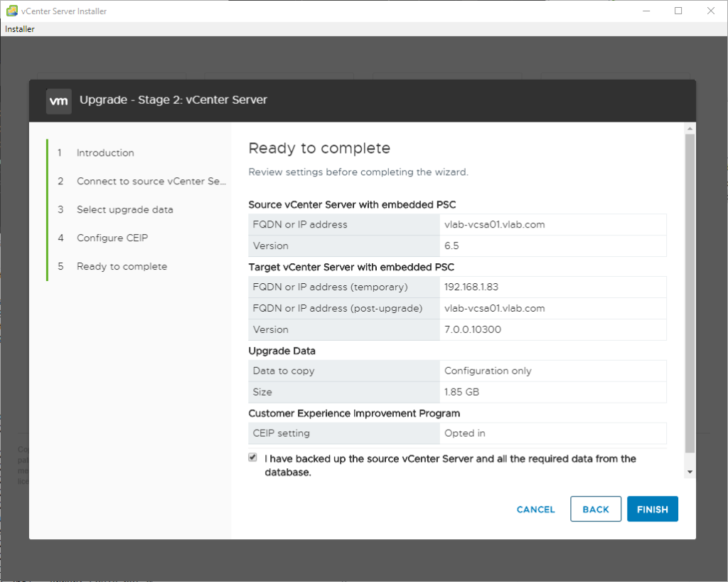This screenshot has height=582, width=728.
Task: Cancel the upgrade wizard
Action: [x=536, y=509]
